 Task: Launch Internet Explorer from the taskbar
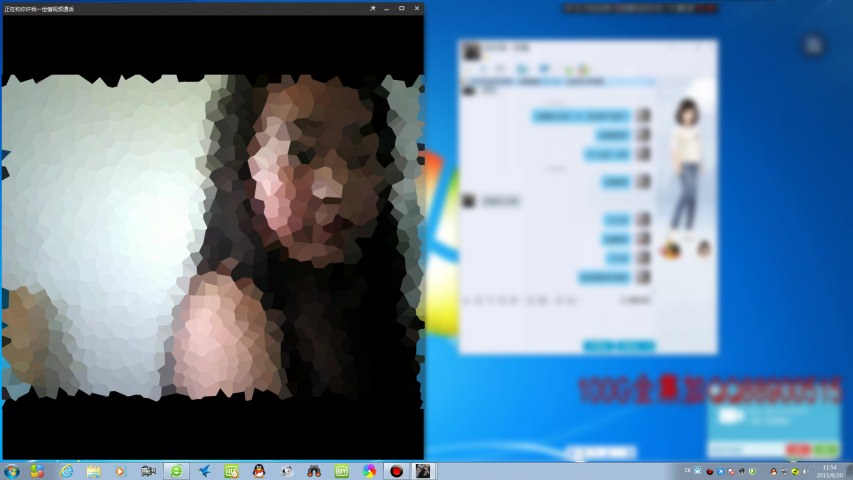(x=66, y=471)
